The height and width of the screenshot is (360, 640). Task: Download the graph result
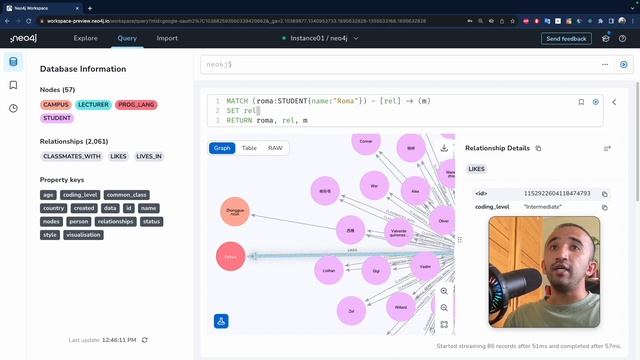pyautogui.click(x=444, y=148)
